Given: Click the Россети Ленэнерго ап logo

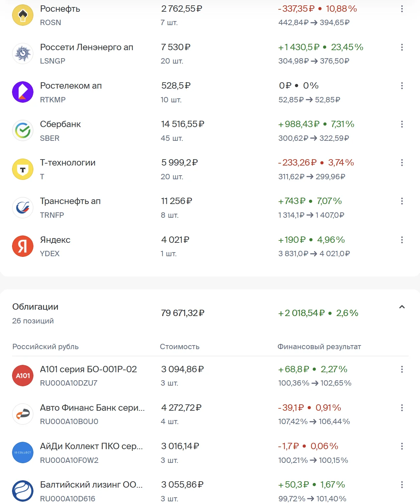Looking at the screenshot, I should [x=23, y=54].
